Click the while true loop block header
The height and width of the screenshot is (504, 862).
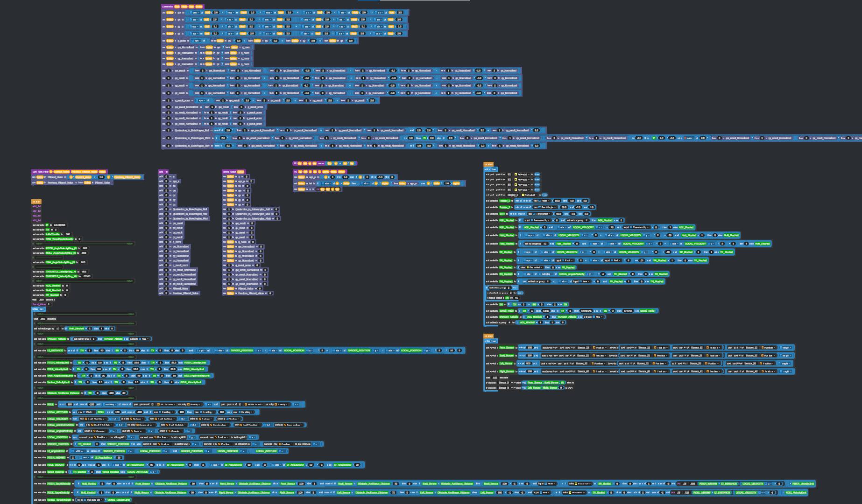coord(38,309)
